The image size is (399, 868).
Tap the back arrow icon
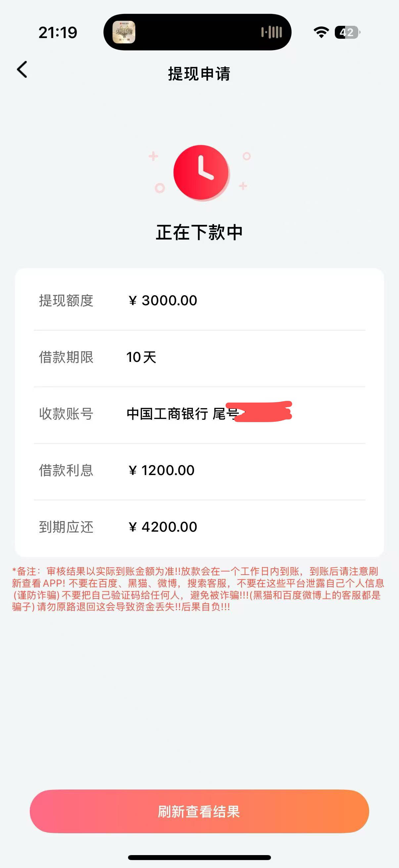(x=22, y=70)
